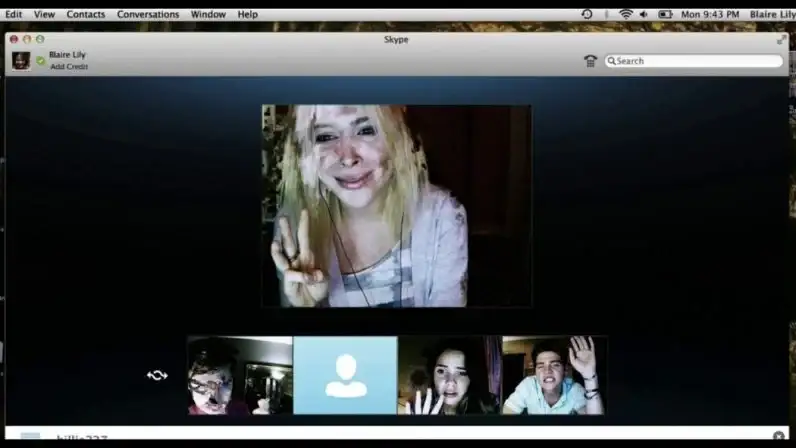796x448 pixels.
Task: Open the Wi-Fi status menu
Action: click(x=625, y=14)
